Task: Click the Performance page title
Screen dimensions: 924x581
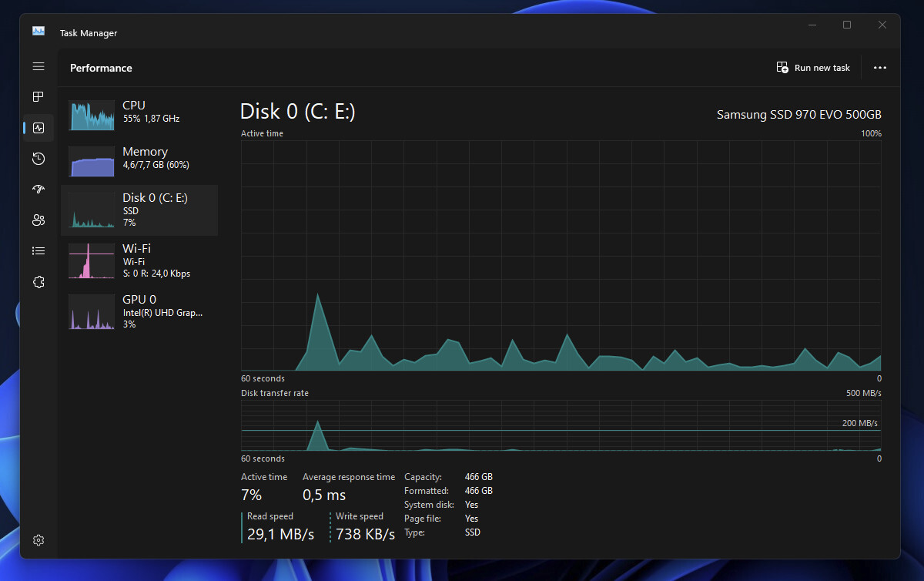Action: click(101, 68)
